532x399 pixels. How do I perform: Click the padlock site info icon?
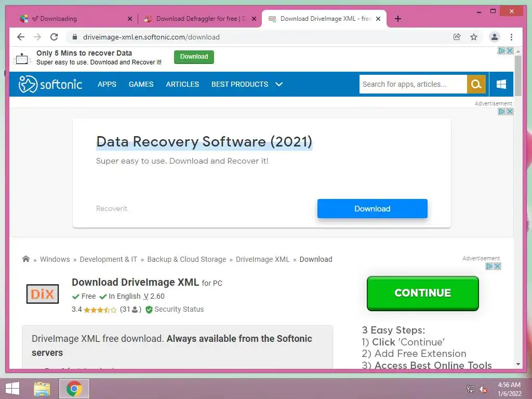pyautogui.click(x=75, y=37)
